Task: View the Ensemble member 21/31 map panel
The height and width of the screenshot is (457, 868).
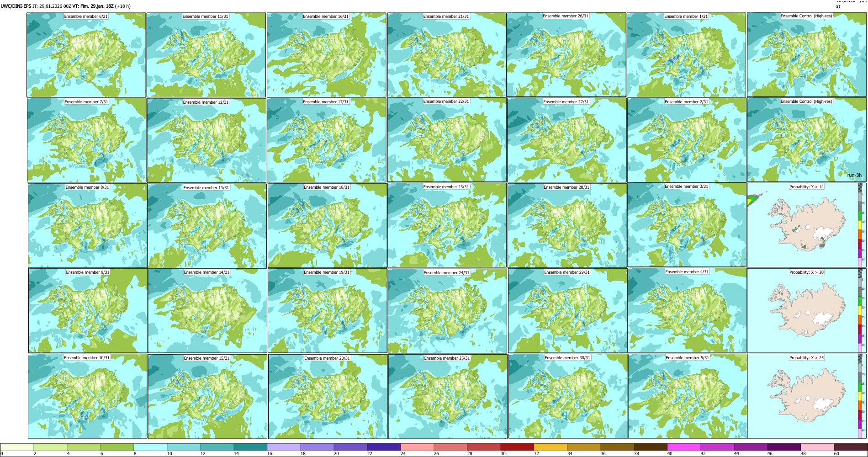Action: click(447, 55)
